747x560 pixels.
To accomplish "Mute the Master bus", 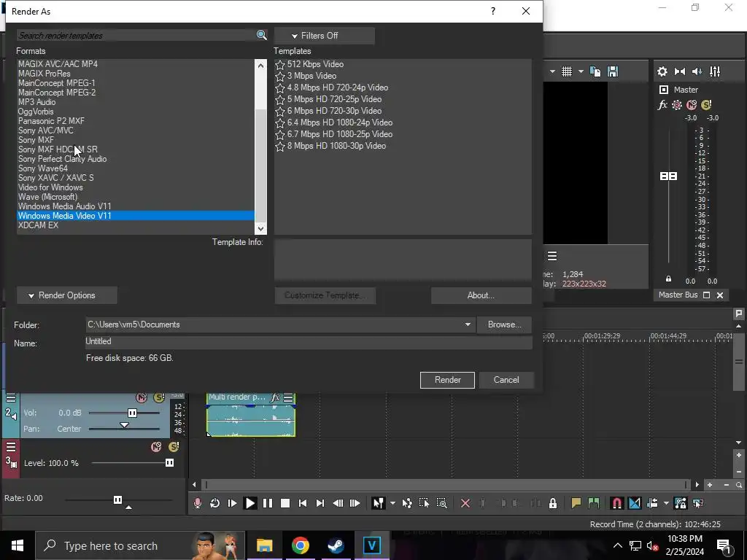I will point(692,105).
